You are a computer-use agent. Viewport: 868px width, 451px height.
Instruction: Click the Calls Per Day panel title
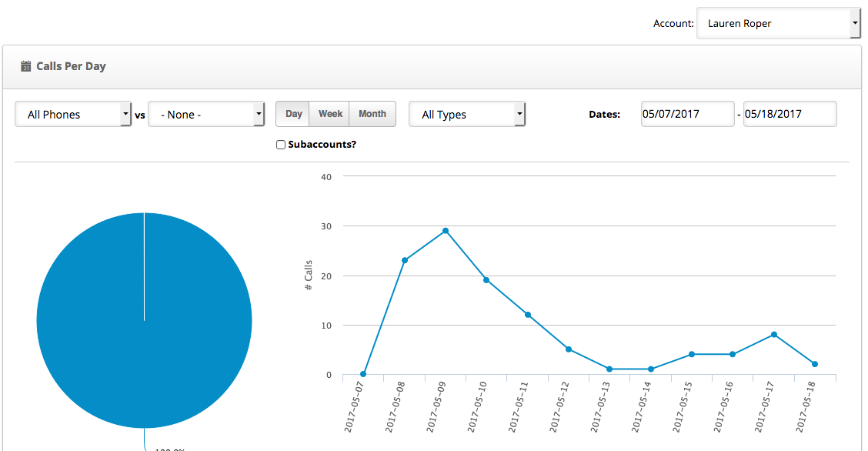71,66
